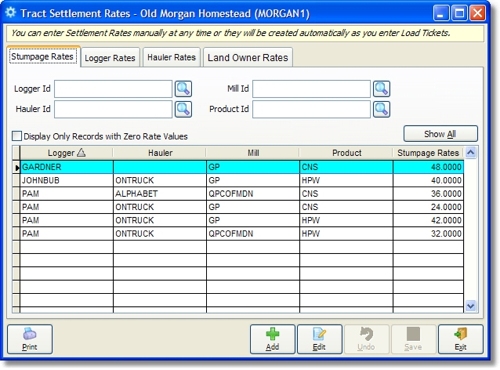The height and width of the screenshot is (370, 500).
Task: Open the Hauler Rates tab
Action: pos(171,57)
